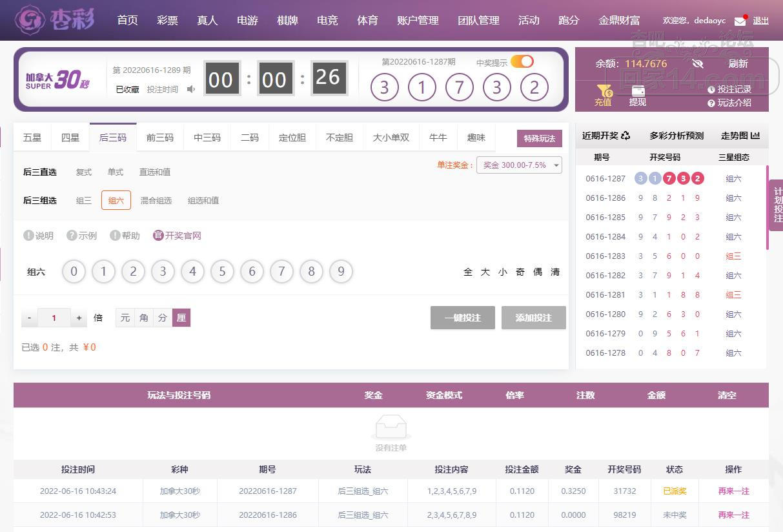Open the 奖金 300.00-7.5% dropdown
Viewport: 783px width, 532px height.
pyautogui.click(x=519, y=165)
